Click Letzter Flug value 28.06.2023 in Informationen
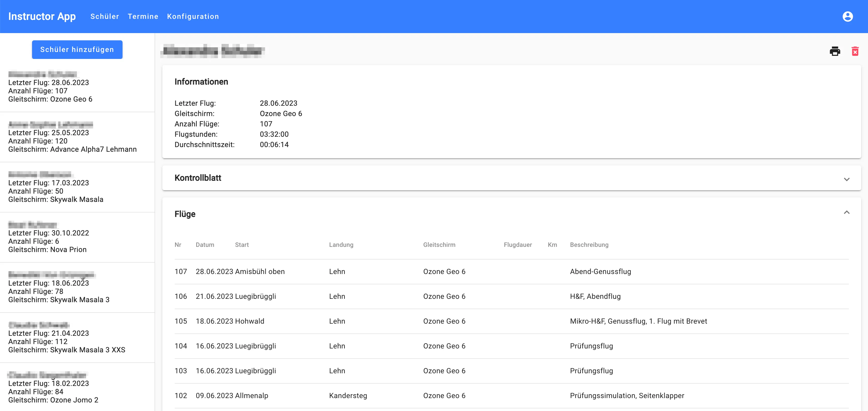Image resolution: width=868 pixels, height=411 pixels. click(278, 103)
